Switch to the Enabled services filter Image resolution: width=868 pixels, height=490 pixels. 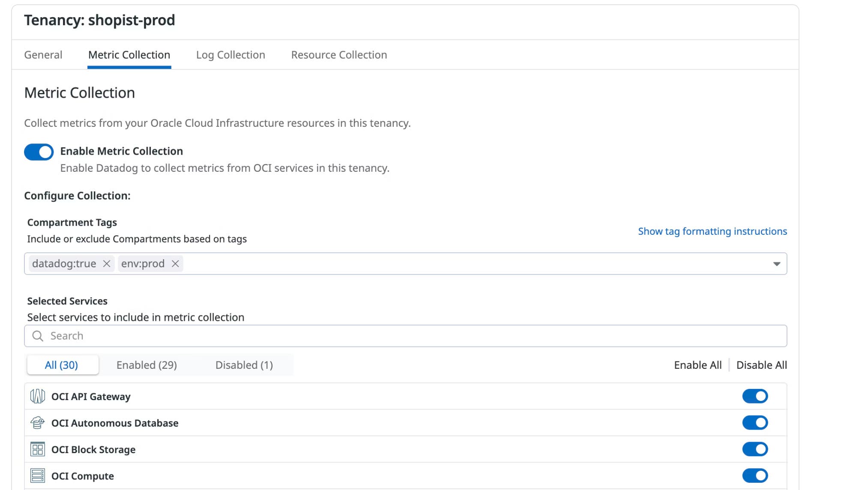(146, 365)
